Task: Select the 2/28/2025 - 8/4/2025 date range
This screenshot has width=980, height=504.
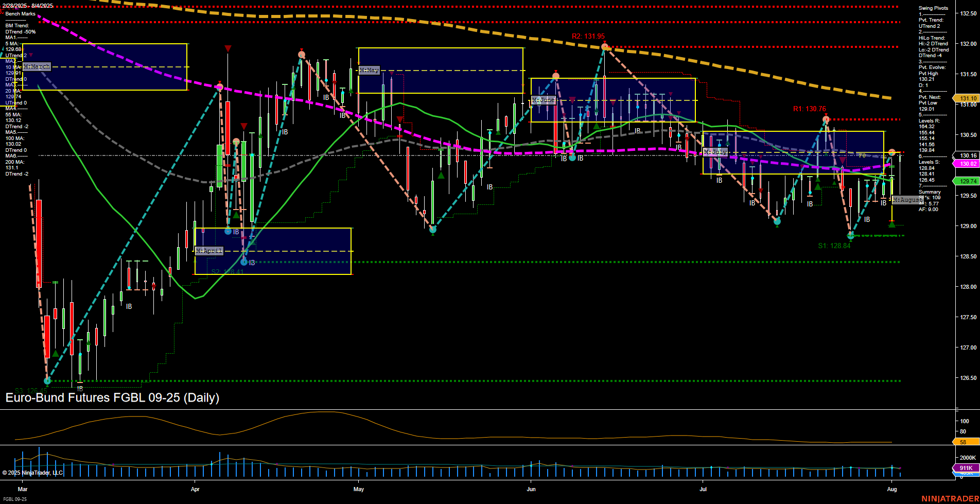Action: 27,6
